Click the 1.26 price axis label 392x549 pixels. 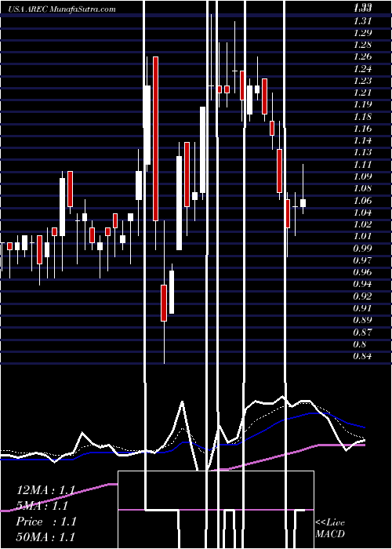tap(362, 56)
